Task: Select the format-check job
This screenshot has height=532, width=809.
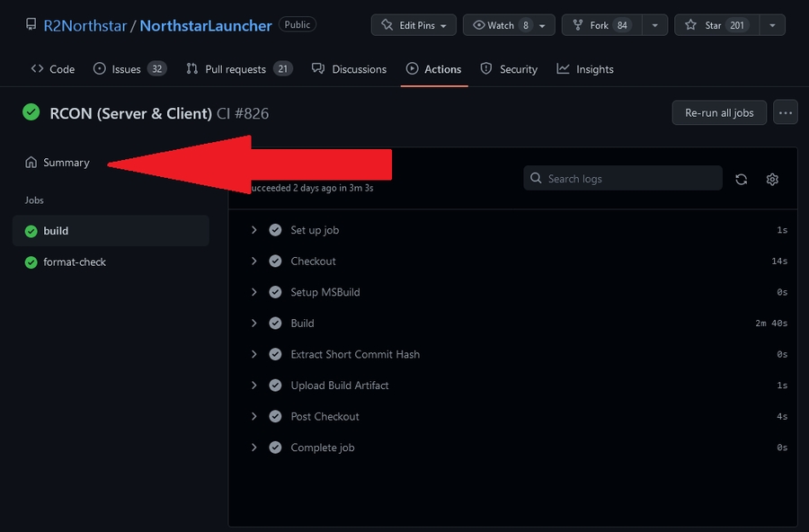Action: click(75, 262)
